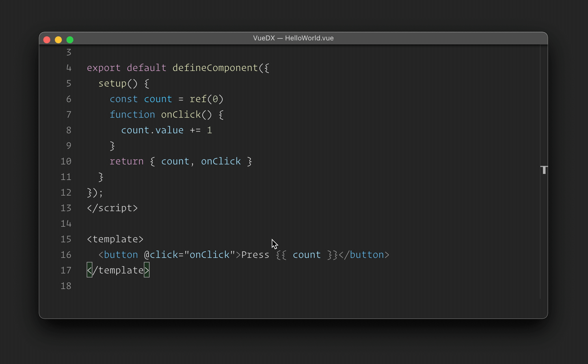
Task: Click the setup() method name
Action: (x=113, y=83)
